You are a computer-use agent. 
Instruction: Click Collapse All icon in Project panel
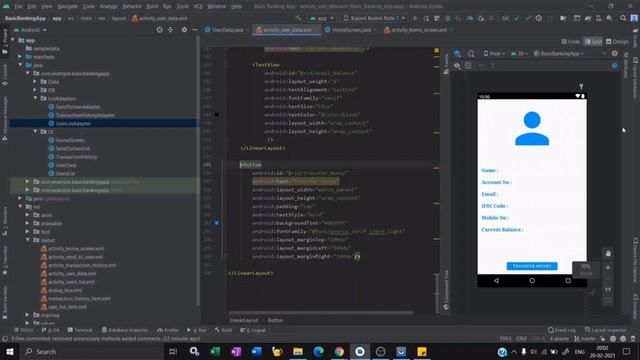[171, 30]
